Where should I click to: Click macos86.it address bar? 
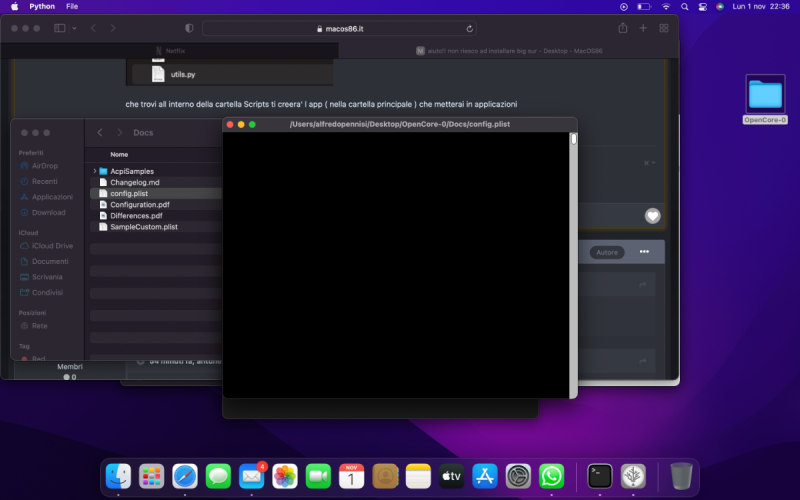click(339, 29)
